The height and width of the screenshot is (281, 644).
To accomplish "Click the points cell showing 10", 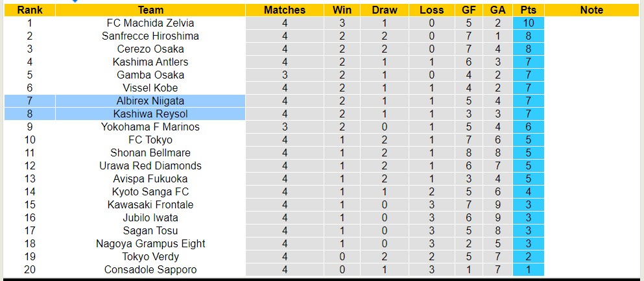I will pos(528,23).
